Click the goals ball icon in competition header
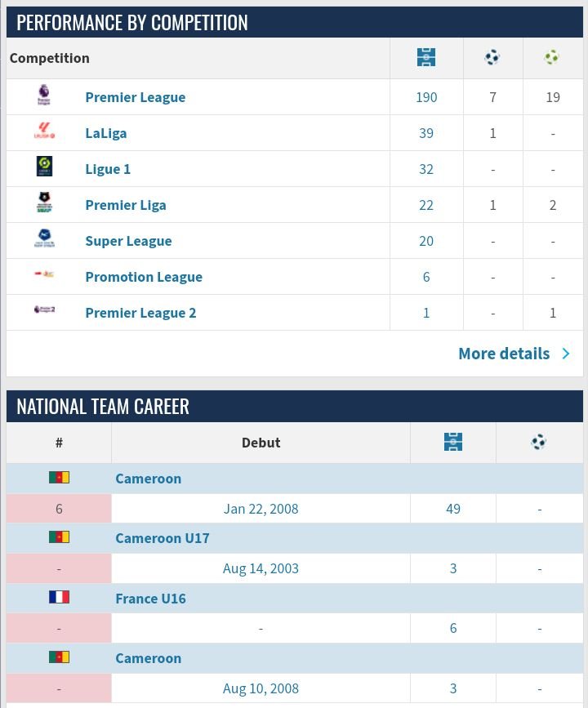 (x=492, y=58)
